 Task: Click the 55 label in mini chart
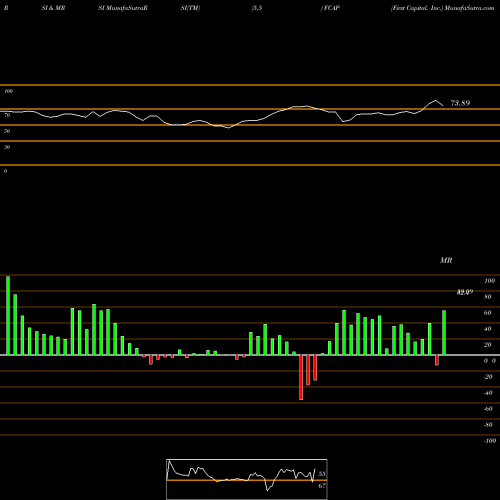coord(322,474)
